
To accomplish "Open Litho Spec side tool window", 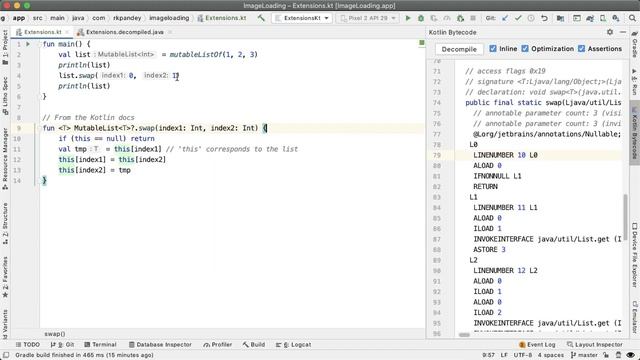I will [x=5, y=96].
